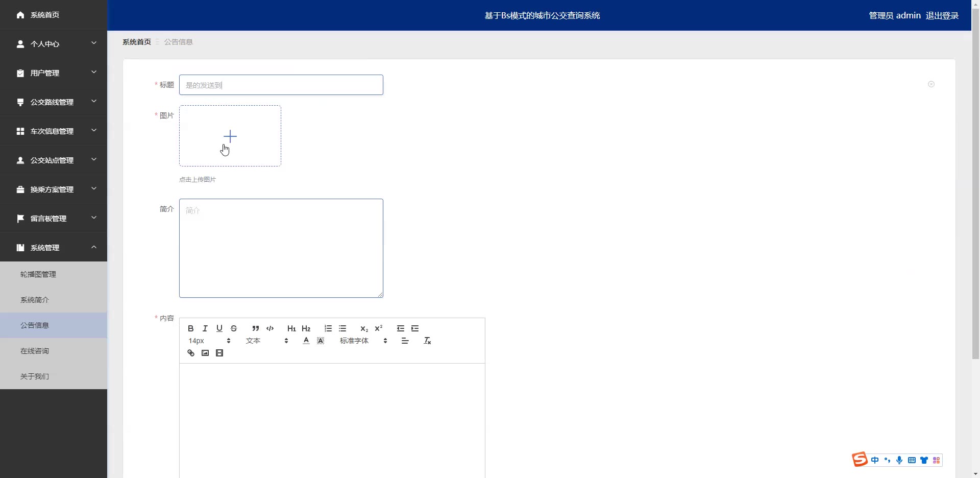The width and height of the screenshot is (980, 478).
Task: Click the 点击上传图片 hint text
Action: [198, 180]
